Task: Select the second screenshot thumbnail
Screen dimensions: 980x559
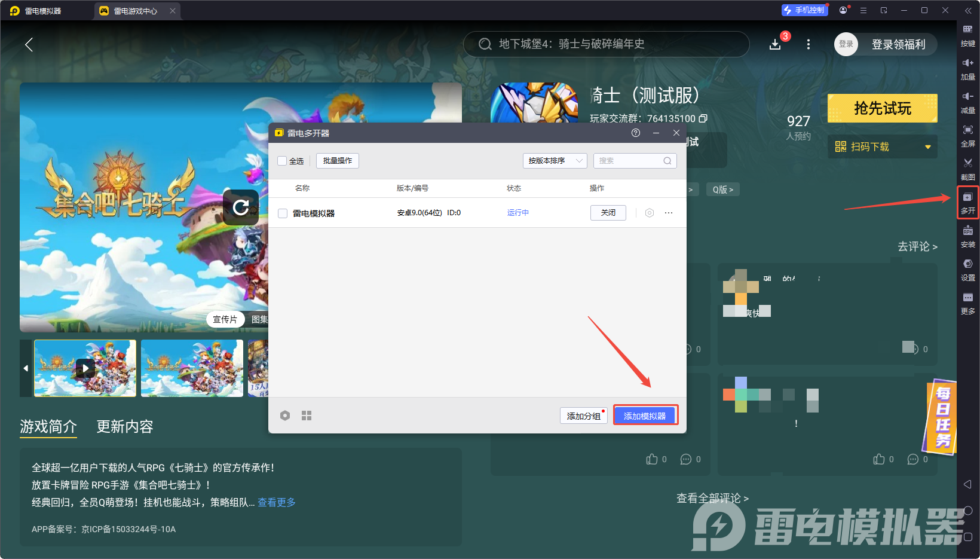Action: pos(192,368)
